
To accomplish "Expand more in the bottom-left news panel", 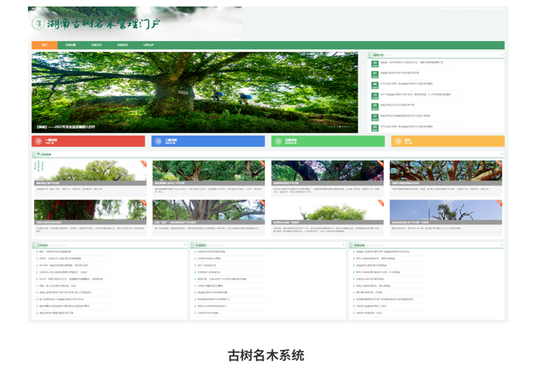I will [x=184, y=246].
